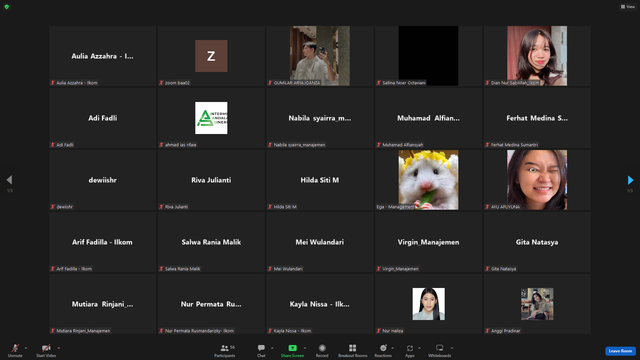
Task: Open video options arrow next to Start Video
Action: pos(58,348)
